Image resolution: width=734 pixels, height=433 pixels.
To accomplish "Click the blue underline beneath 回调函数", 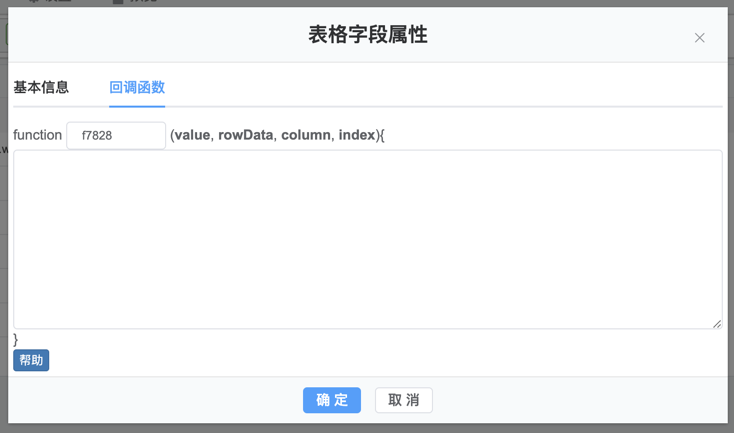I will (137, 105).
